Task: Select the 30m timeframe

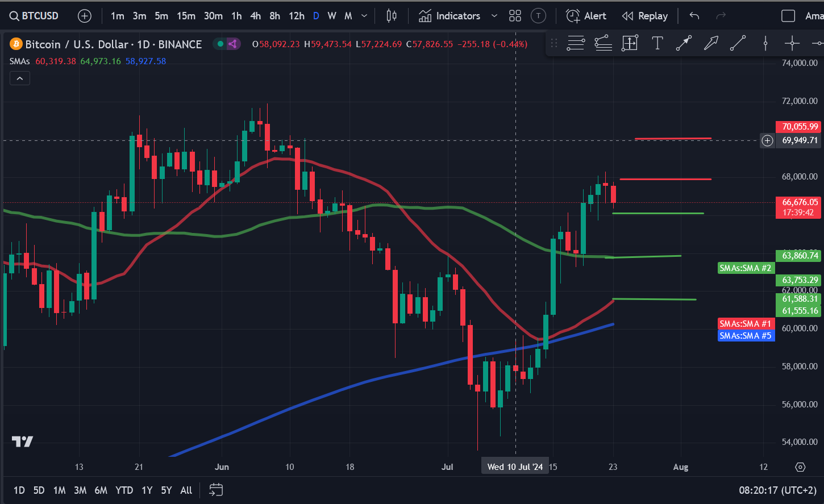Action: (213, 16)
